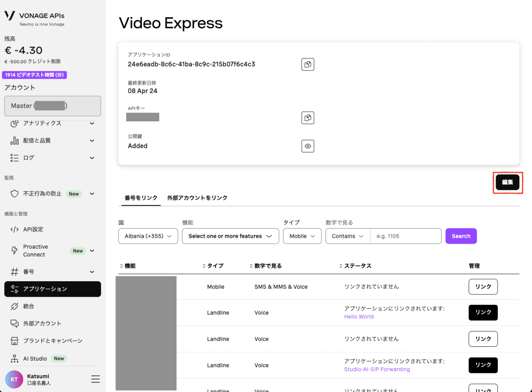The height and width of the screenshot is (392, 532).
Task: Open the hamburger menu beside Katsumi
Action: [x=95, y=379]
